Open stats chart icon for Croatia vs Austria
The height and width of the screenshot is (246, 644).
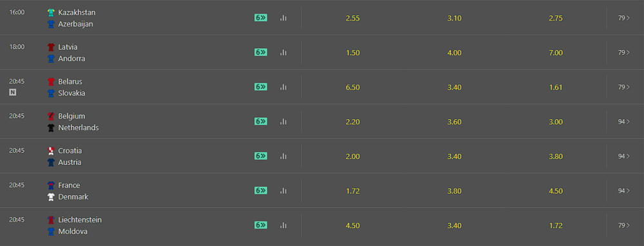pyautogui.click(x=283, y=156)
